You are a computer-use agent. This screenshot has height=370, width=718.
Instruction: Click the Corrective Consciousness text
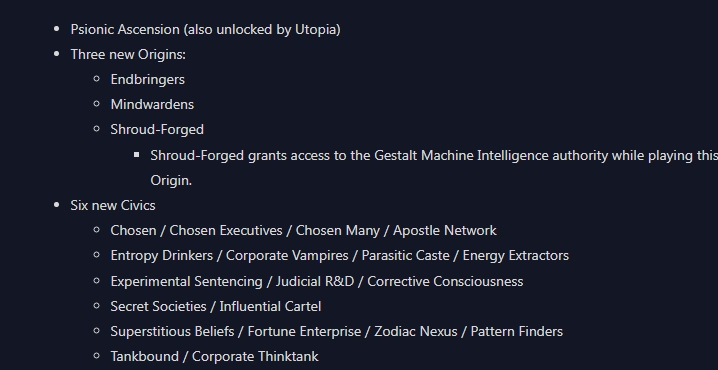pyautogui.click(x=445, y=281)
